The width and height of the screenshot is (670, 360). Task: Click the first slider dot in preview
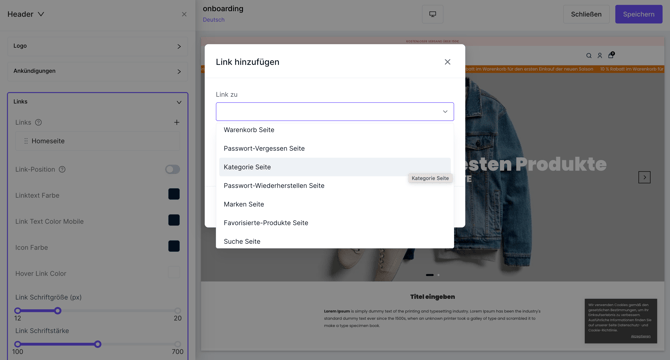pyautogui.click(x=430, y=275)
